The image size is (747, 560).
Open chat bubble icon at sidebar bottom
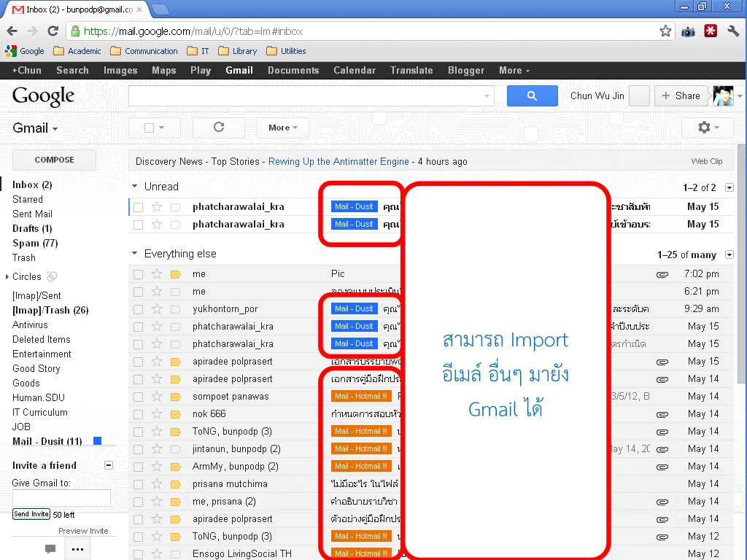pos(50,548)
